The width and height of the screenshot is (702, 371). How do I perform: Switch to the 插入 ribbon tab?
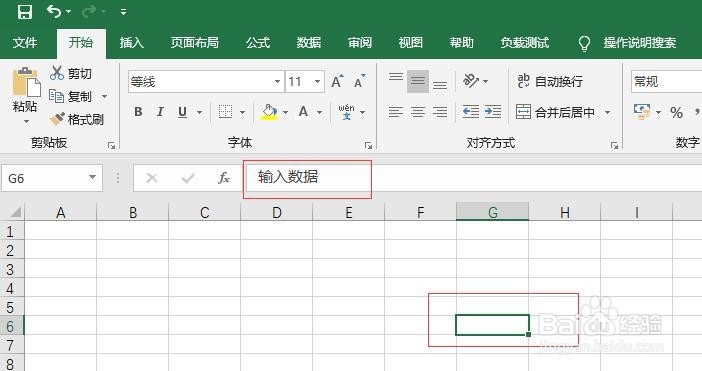pos(132,43)
